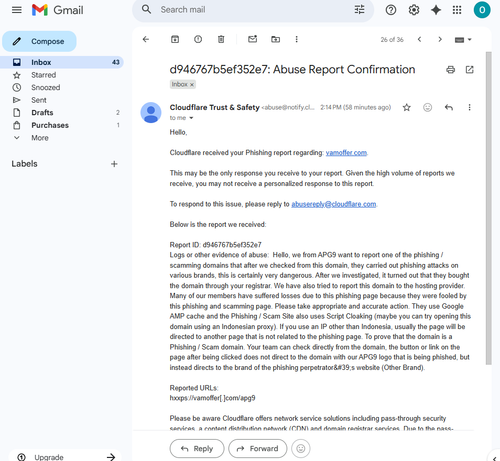The height and width of the screenshot is (461, 500).
Task: Open the Settings gear
Action: pyautogui.click(x=414, y=10)
